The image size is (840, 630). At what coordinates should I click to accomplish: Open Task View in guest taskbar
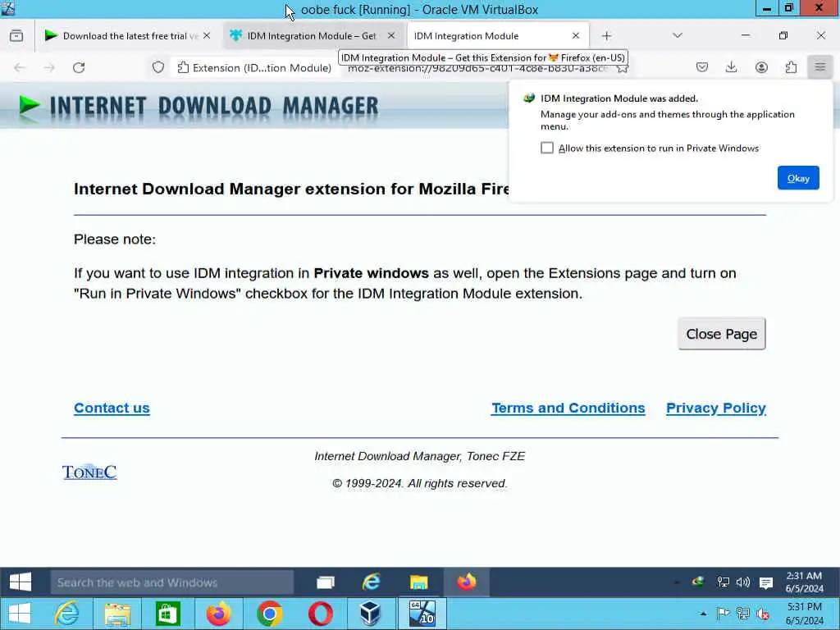click(325, 582)
